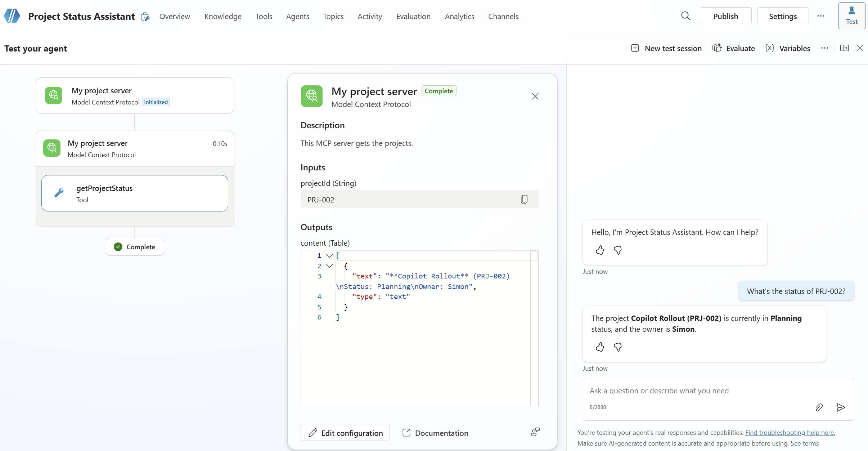Collapse JSON line 2 object chevron
This screenshot has height=451, width=868.
pos(329,266)
